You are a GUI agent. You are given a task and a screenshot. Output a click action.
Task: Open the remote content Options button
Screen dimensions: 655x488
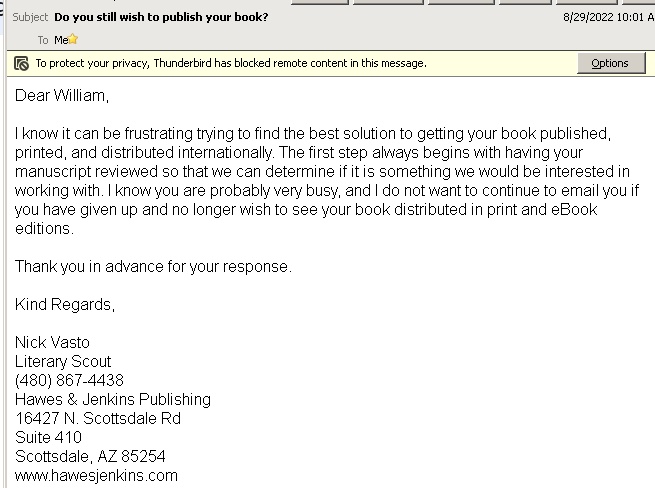tap(611, 63)
